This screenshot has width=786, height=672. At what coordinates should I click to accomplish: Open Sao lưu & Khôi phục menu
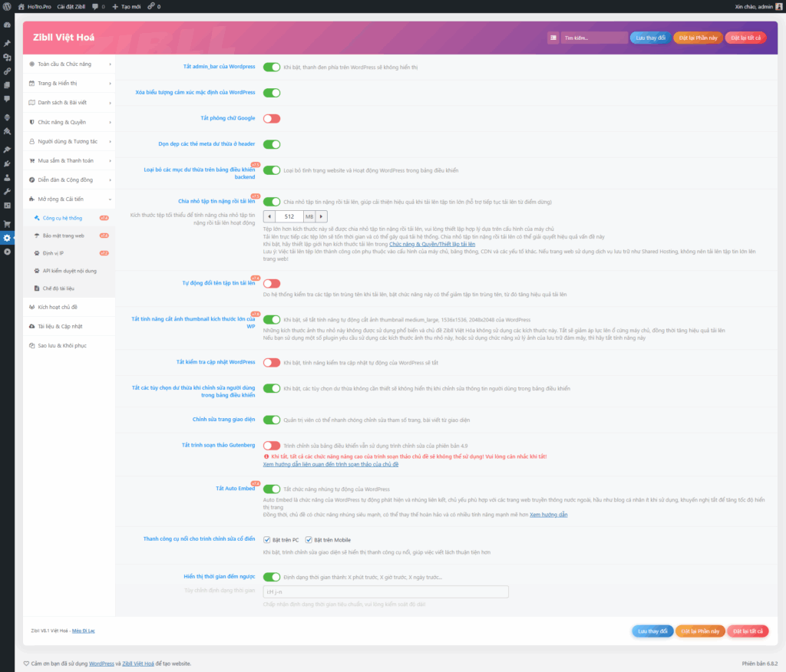69,346
